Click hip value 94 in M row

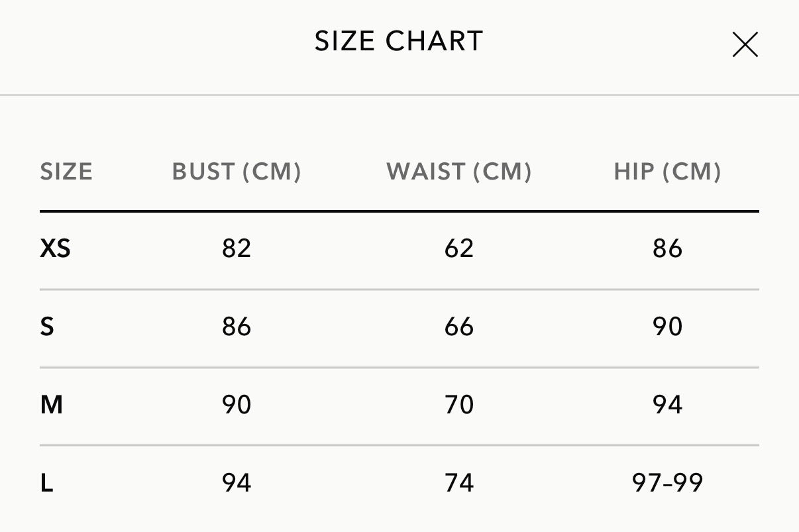tap(667, 404)
